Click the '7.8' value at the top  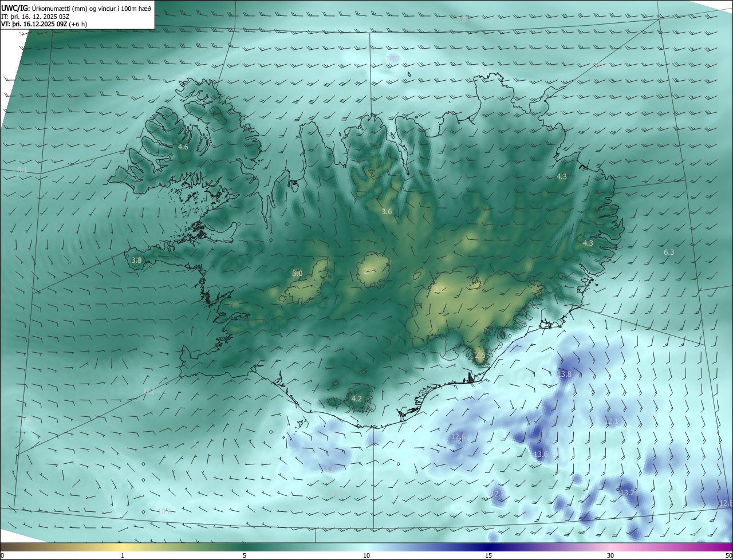(x=462, y=20)
